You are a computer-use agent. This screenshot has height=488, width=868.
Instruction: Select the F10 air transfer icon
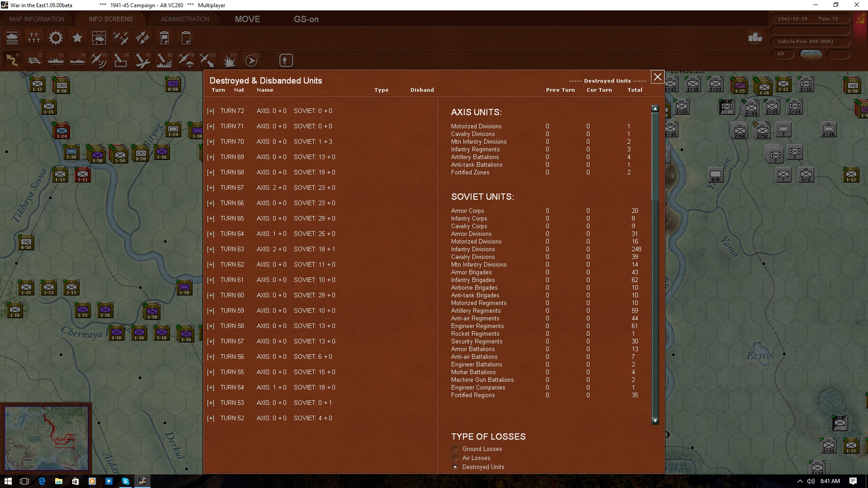208,60
